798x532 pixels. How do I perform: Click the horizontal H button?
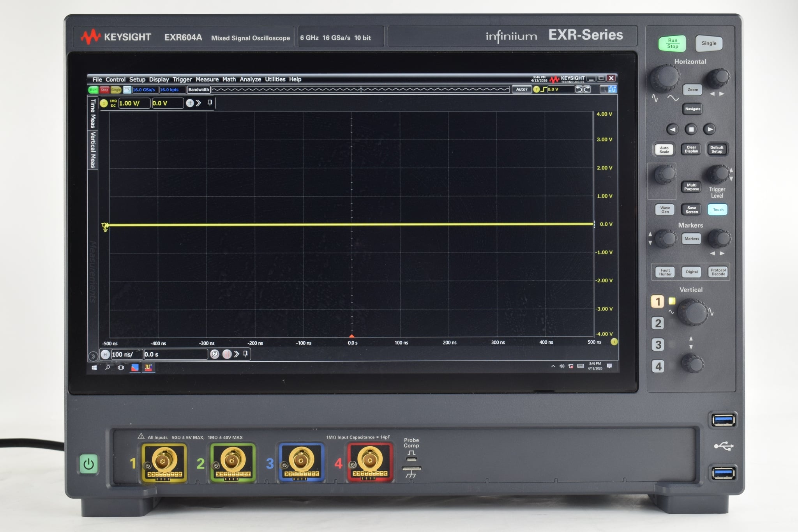click(105, 354)
